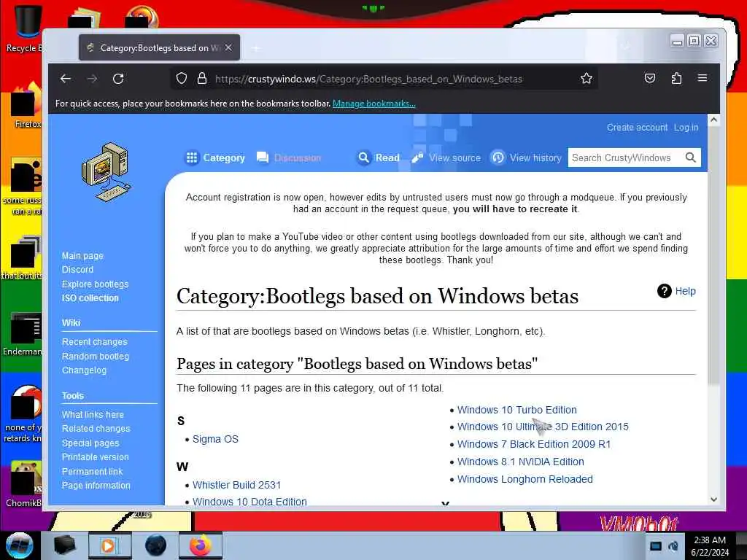The width and height of the screenshot is (747, 560).
Task: Close the Category:Bootlegs tab with its X
Action: coord(228,47)
